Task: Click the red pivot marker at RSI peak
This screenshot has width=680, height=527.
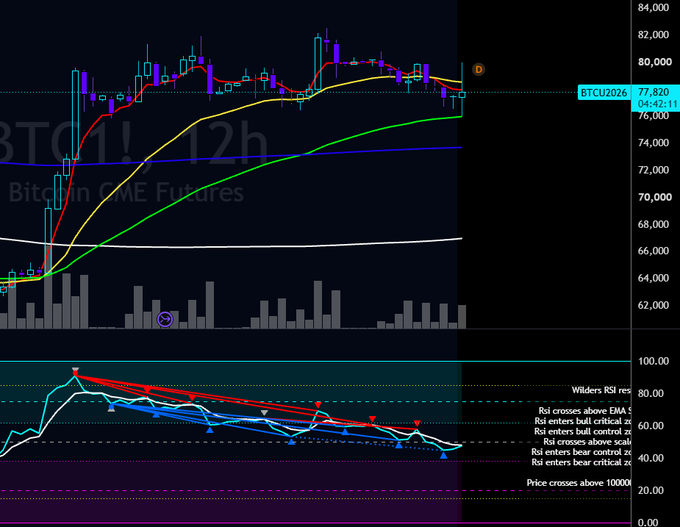Action: coord(75,373)
